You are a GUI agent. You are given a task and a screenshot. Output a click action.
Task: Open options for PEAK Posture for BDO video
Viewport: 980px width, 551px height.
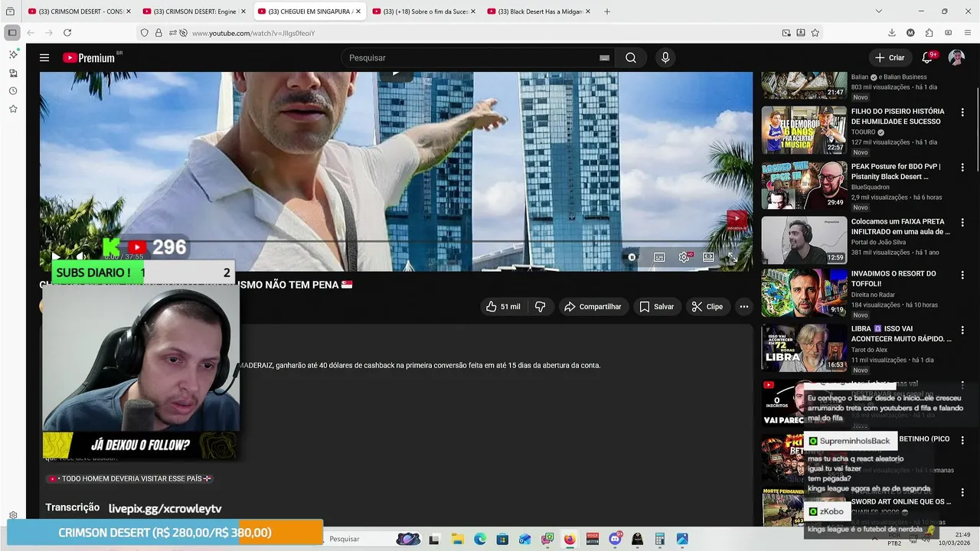point(962,168)
